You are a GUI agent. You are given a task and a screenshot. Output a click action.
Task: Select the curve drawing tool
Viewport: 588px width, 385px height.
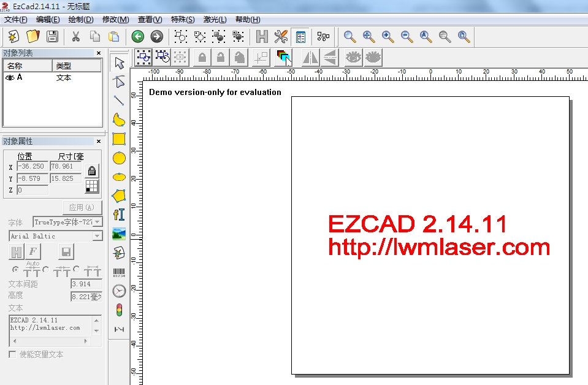pos(119,120)
